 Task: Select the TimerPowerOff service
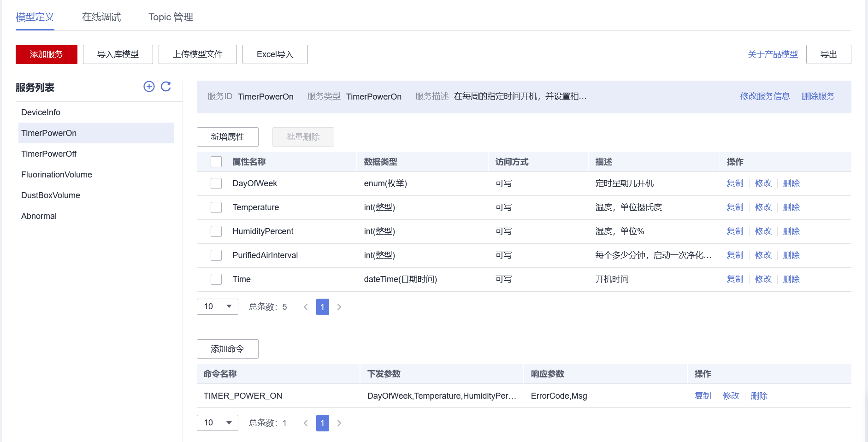click(49, 153)
